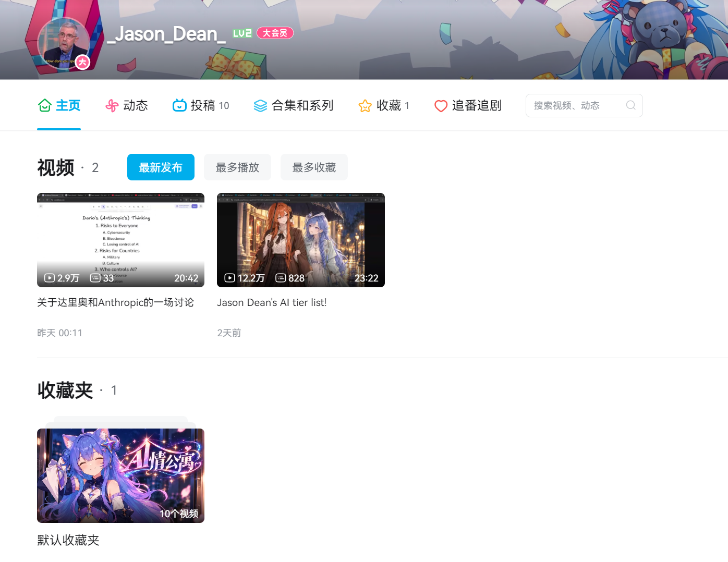Image resolution: width=728 pixels, height=562 pixels.
Task: Sort videos by 最多播放
Action: [237, 167]
